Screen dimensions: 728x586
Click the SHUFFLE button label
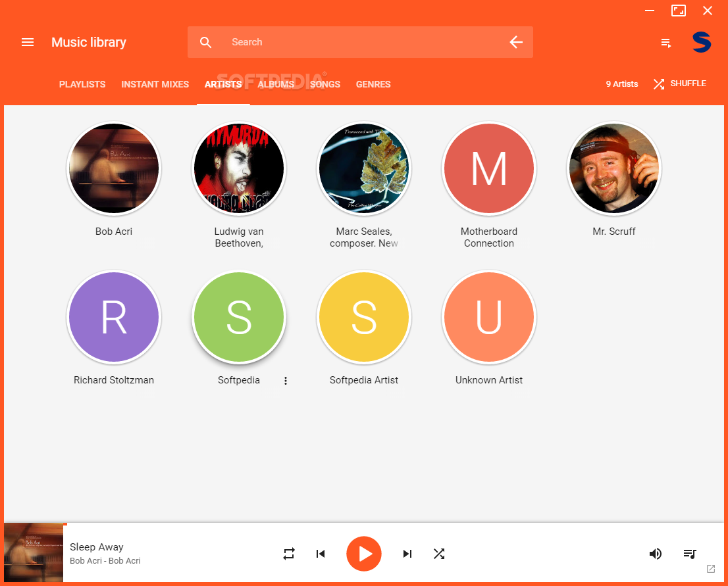pyautogui.click(x=688, y=84)
